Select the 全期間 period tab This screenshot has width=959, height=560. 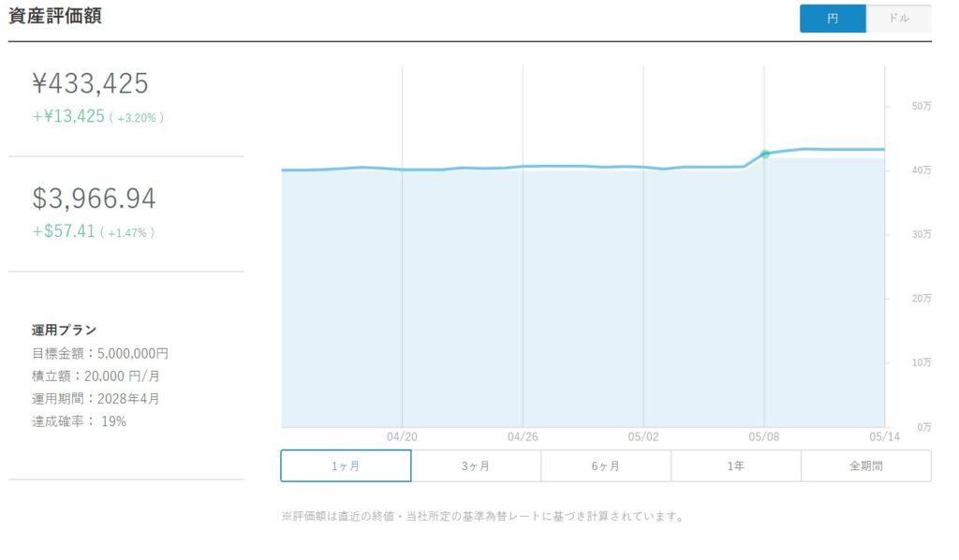(866, 465)
